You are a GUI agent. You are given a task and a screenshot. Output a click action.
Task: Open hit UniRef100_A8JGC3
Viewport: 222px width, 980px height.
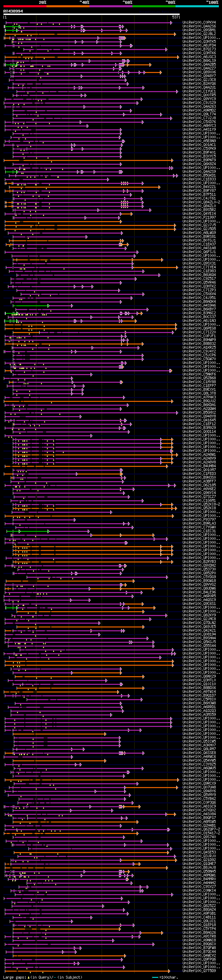[x=199, y=57]
